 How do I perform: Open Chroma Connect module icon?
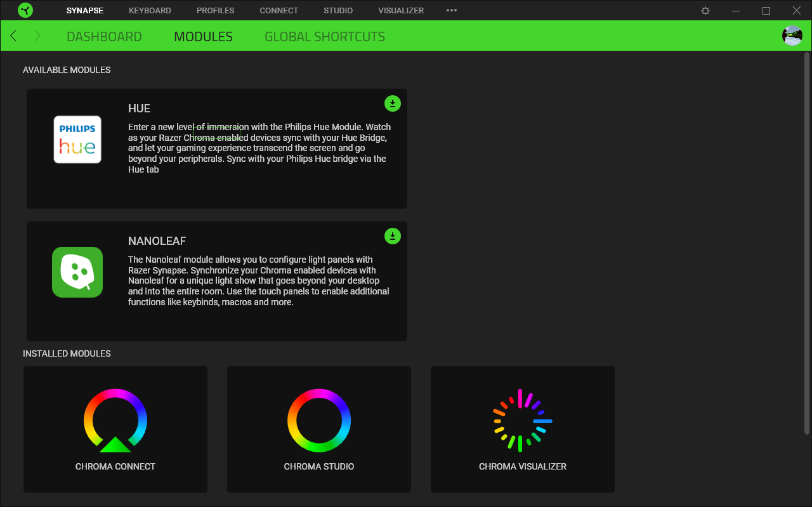(x=115, y=420)
